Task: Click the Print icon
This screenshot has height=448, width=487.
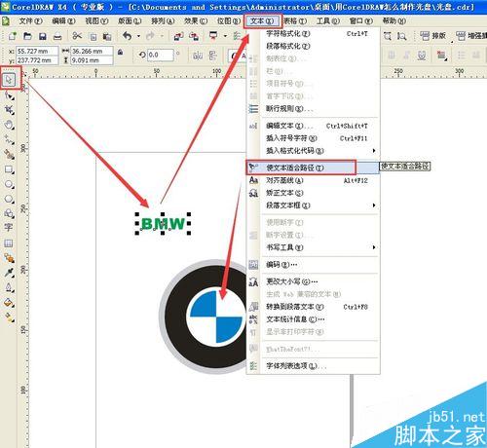Action: [x=57, y=36]
